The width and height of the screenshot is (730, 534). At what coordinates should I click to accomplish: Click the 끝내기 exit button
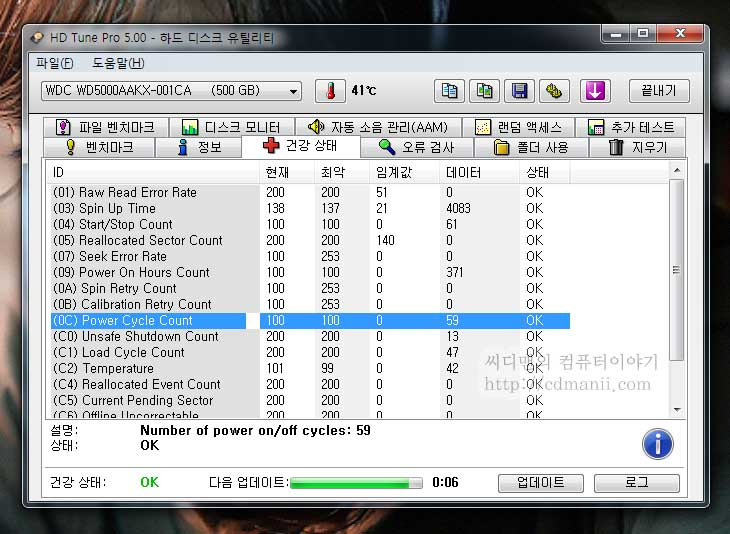coord(659,90)
